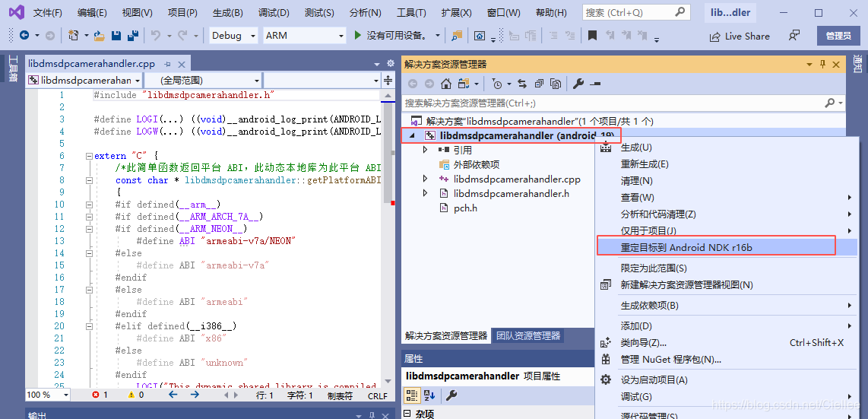Viewport: 868px width, 419px height.
Task: Switch to 团队资源管理器 tab
Action: [x=528, y=335]
